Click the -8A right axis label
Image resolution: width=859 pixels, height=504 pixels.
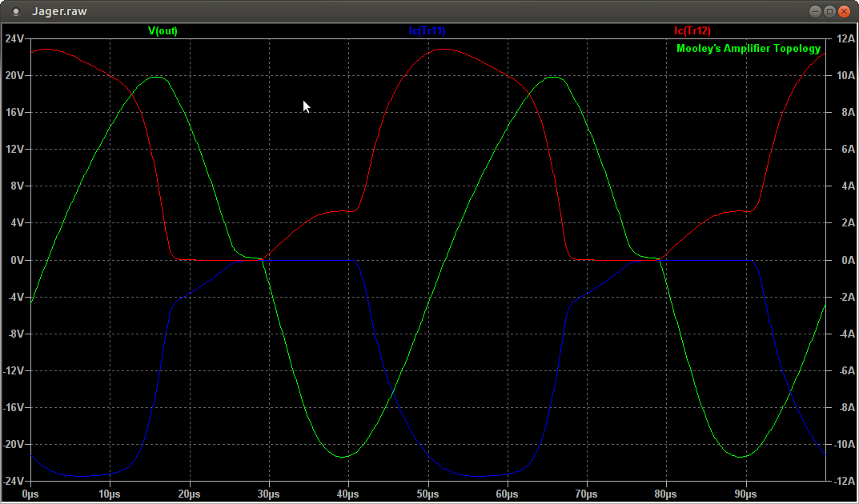click(x=846, y=408)
